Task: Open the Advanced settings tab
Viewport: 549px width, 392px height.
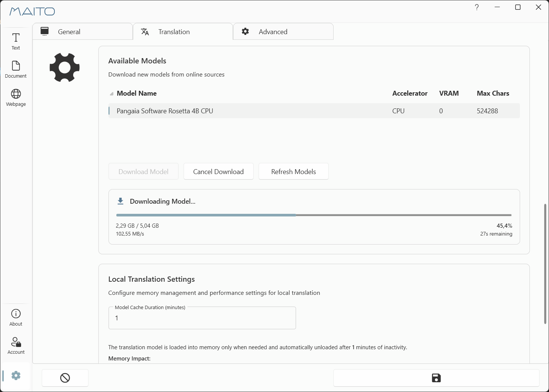Action: 283,32
